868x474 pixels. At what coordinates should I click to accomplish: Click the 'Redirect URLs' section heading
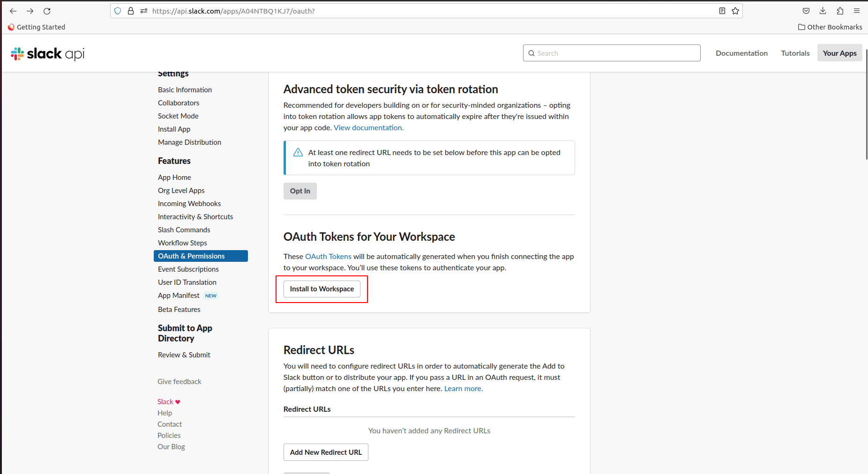point(319,350)
